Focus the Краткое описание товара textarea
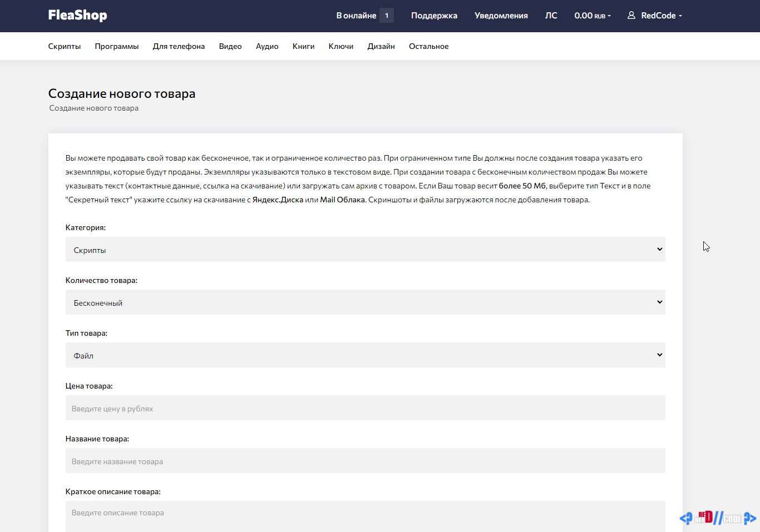The image size is (760, 532). 366,516
